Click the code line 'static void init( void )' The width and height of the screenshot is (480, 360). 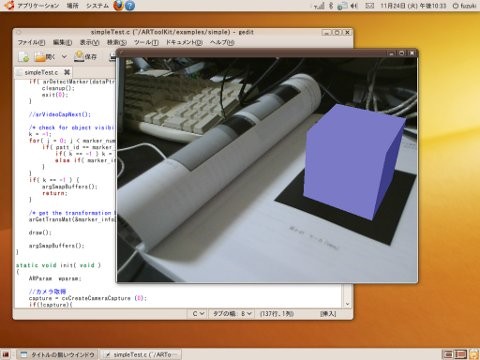point(58,265)
